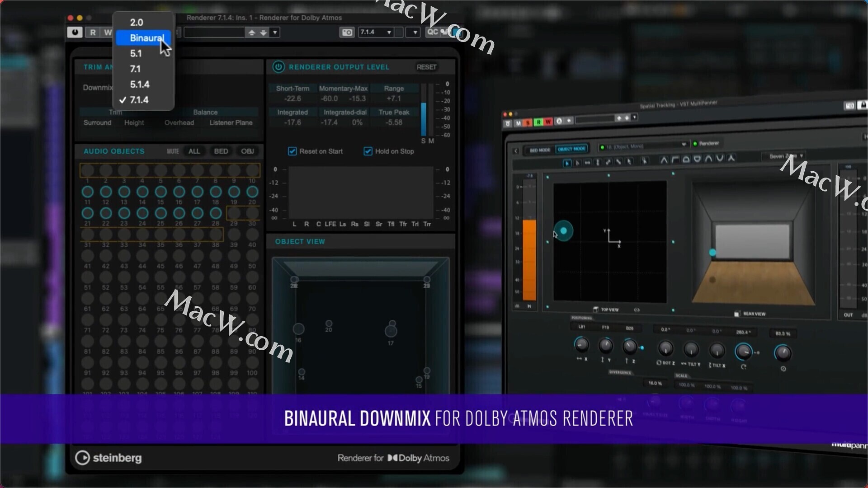Toggle Renderer Output Level metering power icon

click(x=278, y=67)
